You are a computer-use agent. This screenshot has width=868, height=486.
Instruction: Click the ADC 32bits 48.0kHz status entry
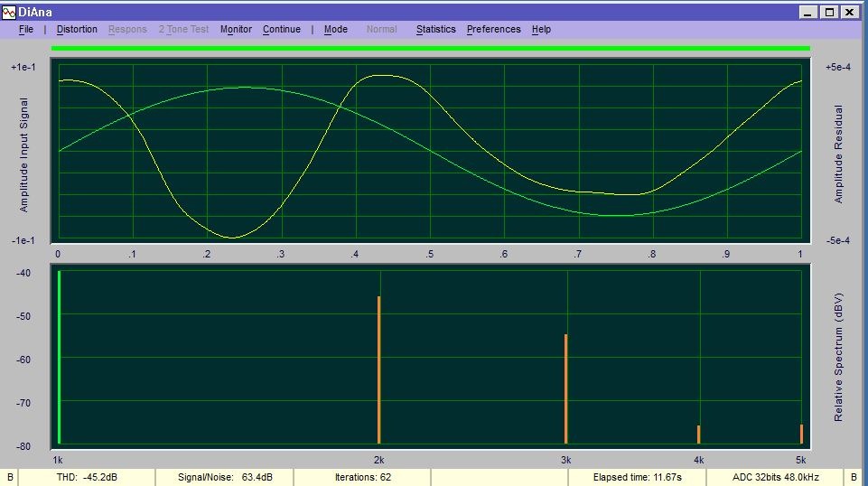[x=775, y=477]
